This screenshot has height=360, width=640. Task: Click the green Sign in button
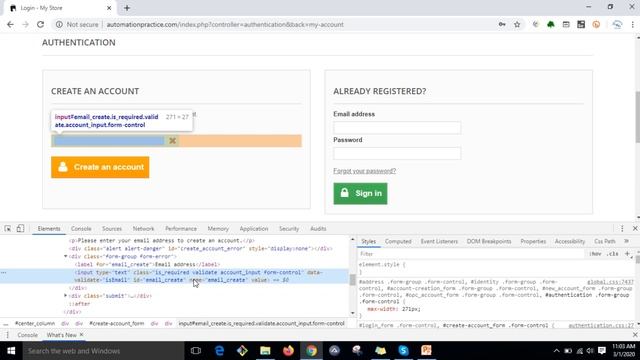coord(360,193)
